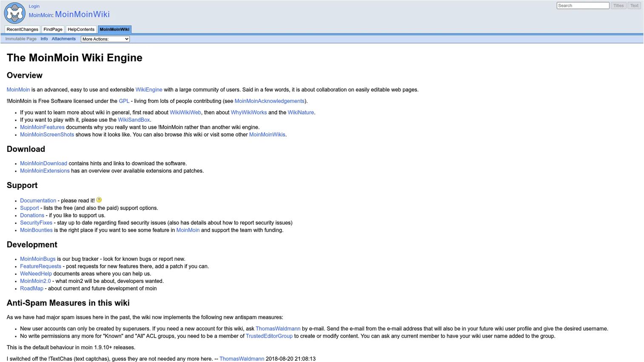Open ThomasWaldmann link in anti-spam bullet

click(x=278, y=329)
